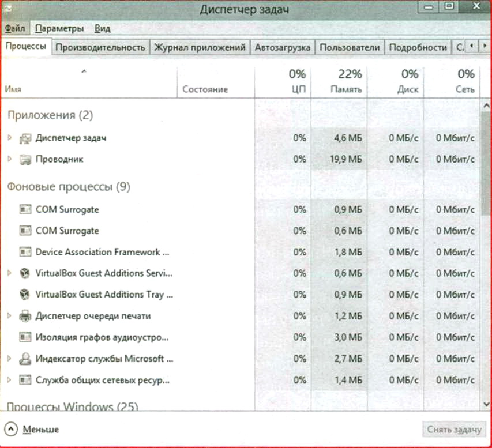492x448 pixels.
Task: Switch to the Автозагрузка tab
Action: tap(283, 47)
